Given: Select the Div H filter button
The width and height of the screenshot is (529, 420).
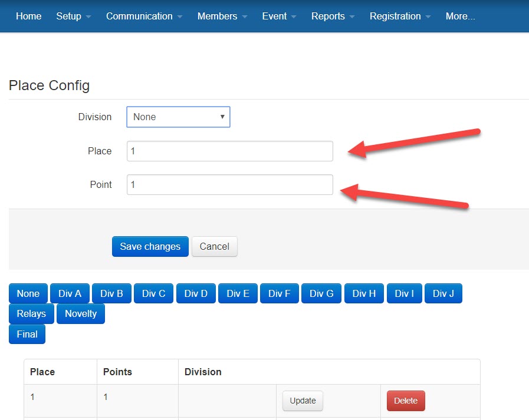Looking at the screenshot, I should pos(364,293).
